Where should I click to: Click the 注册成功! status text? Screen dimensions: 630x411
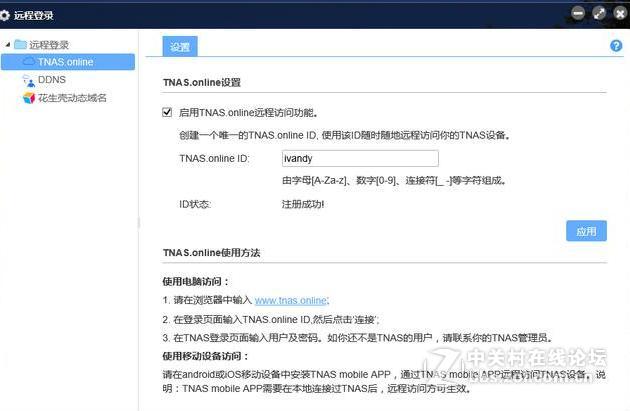pyautogui.click(x=303, y=204)
